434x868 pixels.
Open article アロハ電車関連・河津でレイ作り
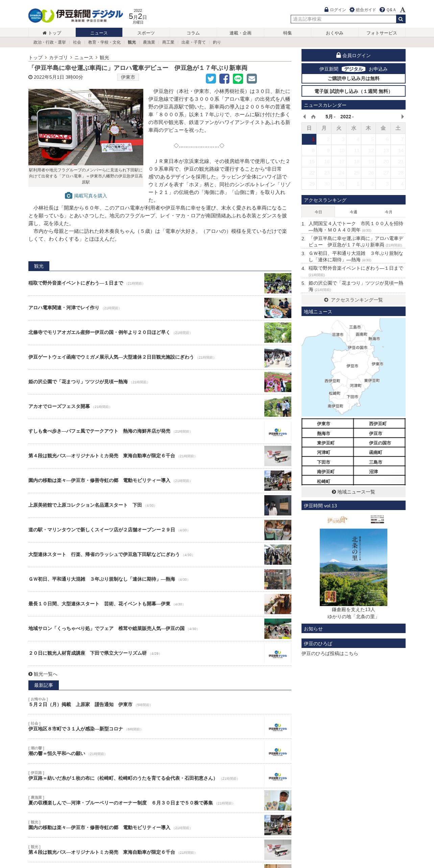point(64,308)
